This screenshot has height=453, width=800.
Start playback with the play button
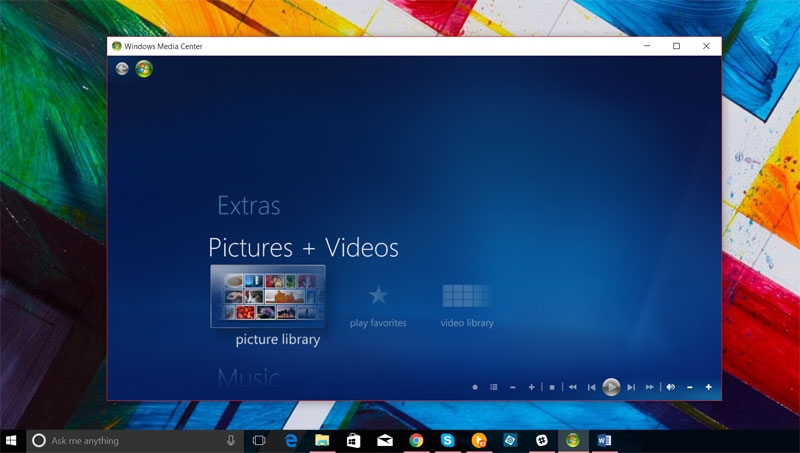pos(611,387)
